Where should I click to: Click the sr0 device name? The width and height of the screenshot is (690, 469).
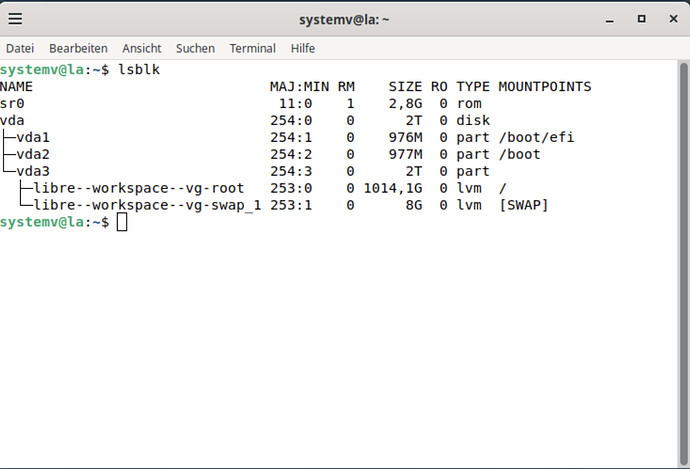(x=12, y=103)
